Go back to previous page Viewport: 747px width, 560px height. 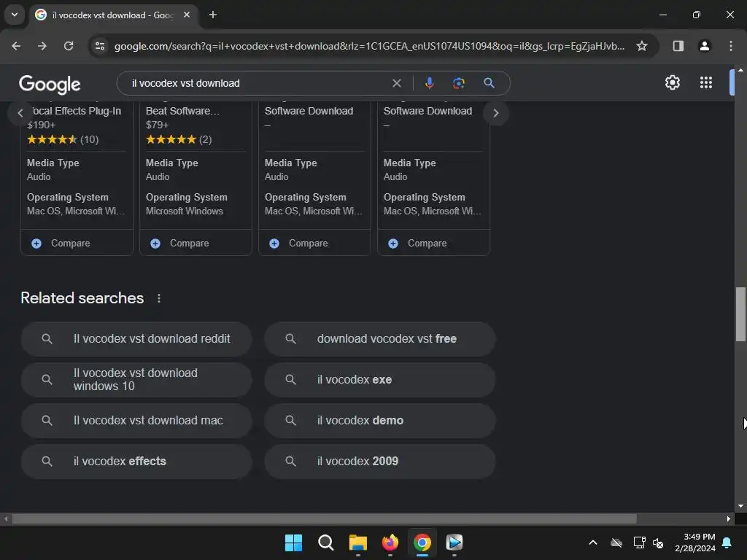tap(16, 46)
